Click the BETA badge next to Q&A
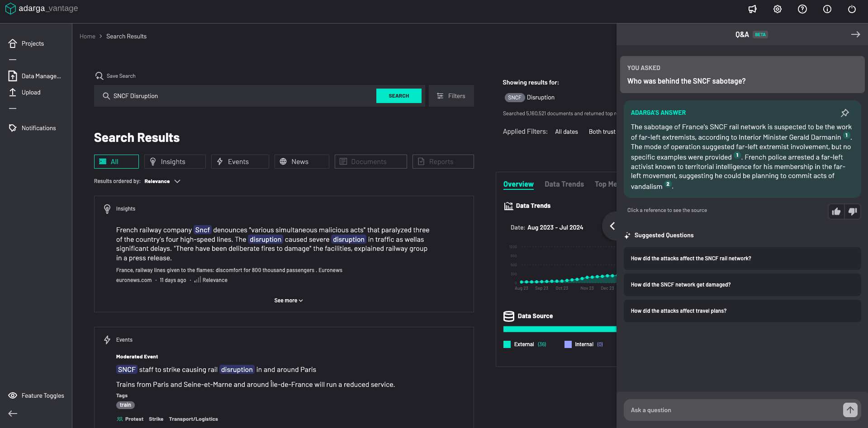 [760, 34]
